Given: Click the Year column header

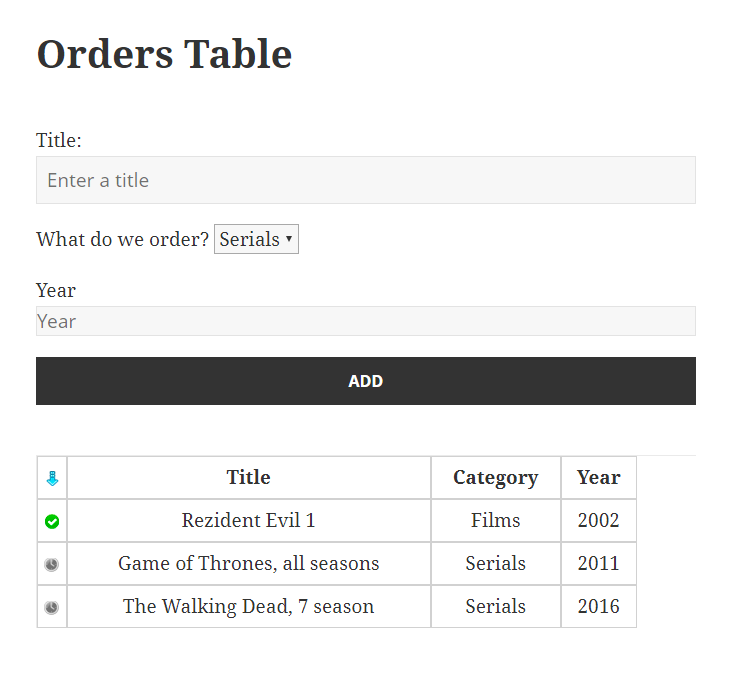Looking at the screenshot, I should point(598,478).
